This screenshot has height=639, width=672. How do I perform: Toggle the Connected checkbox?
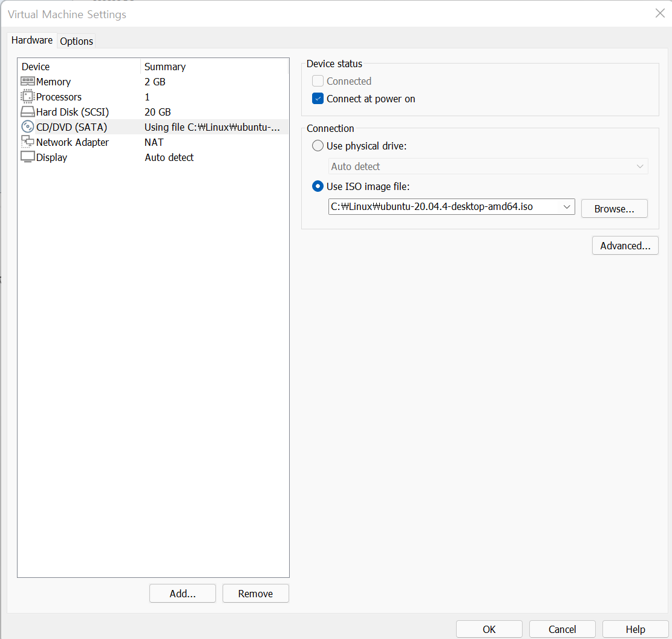click(318, 81)
